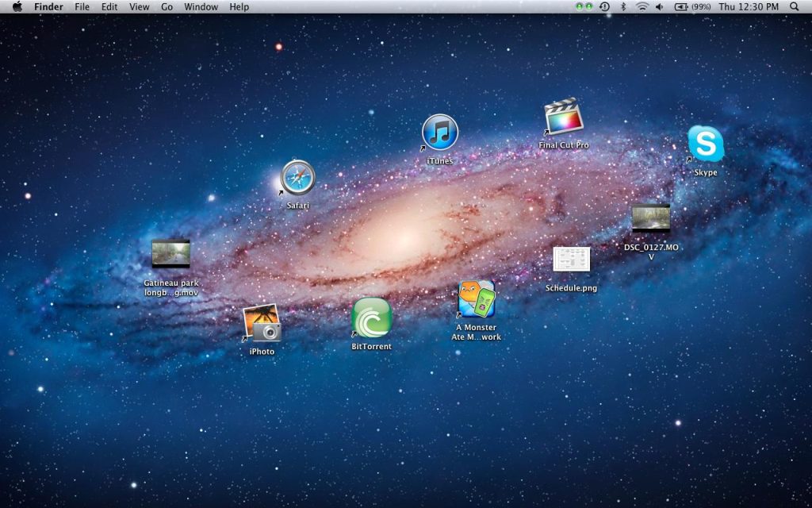Click the volume speaker icon

point(660,6)
